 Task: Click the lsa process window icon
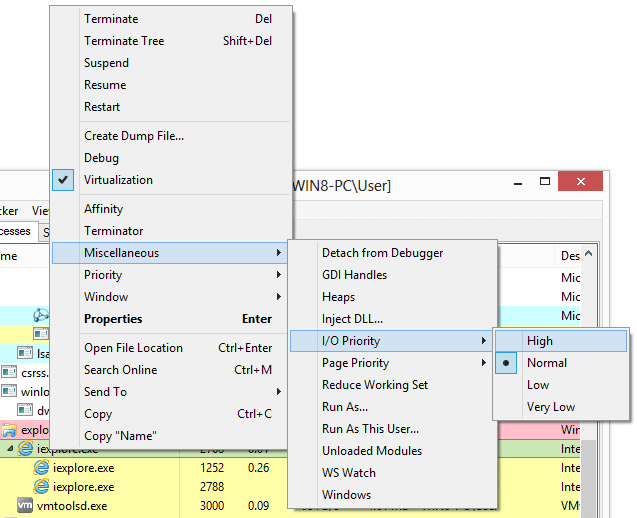25,353
